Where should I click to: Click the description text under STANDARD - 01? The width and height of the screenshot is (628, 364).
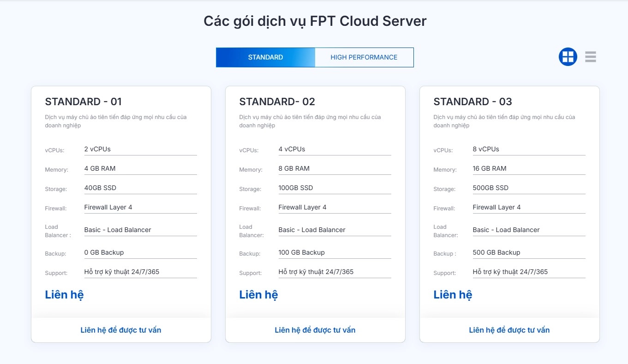pos(116,121)
